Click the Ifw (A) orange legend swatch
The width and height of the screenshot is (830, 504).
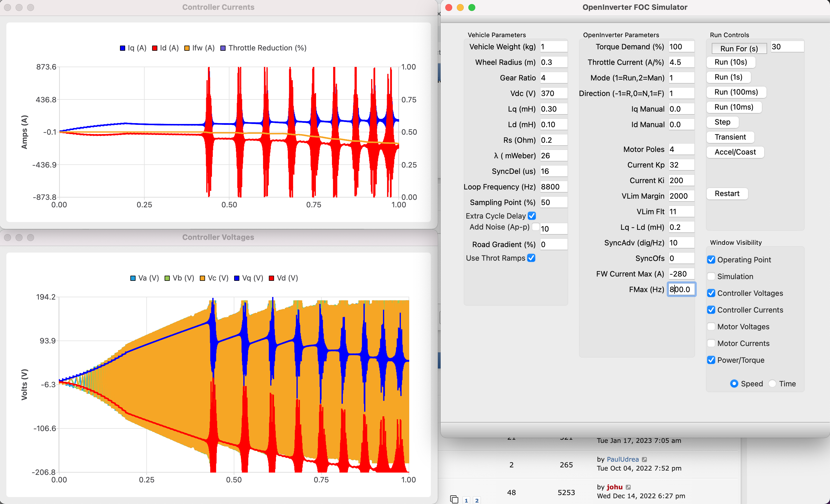tap(187, 48)
